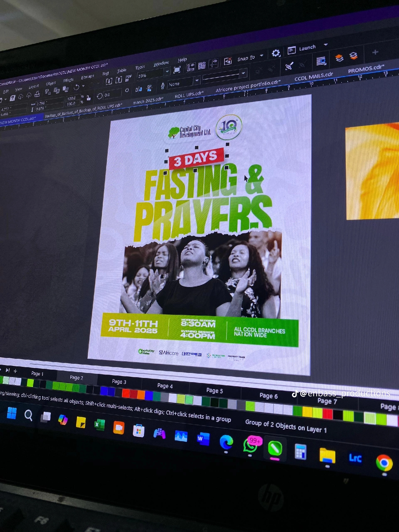Open the Effects menu
Screen dimensions: 399x532
68,80
